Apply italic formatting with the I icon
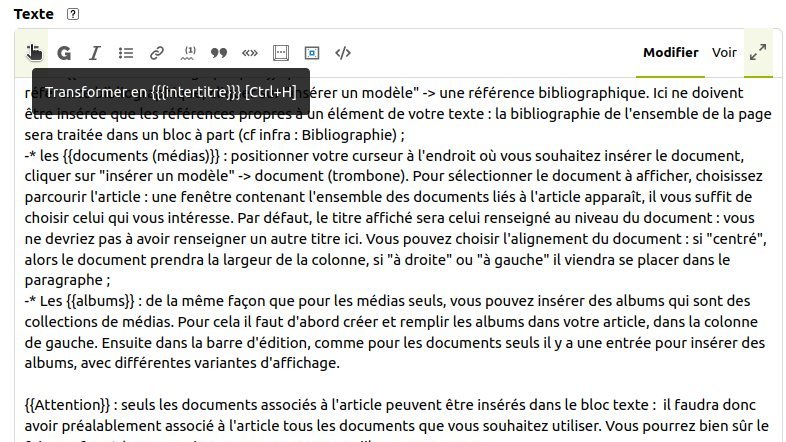The width and height of the screenshot is (786, 442). 95,53
